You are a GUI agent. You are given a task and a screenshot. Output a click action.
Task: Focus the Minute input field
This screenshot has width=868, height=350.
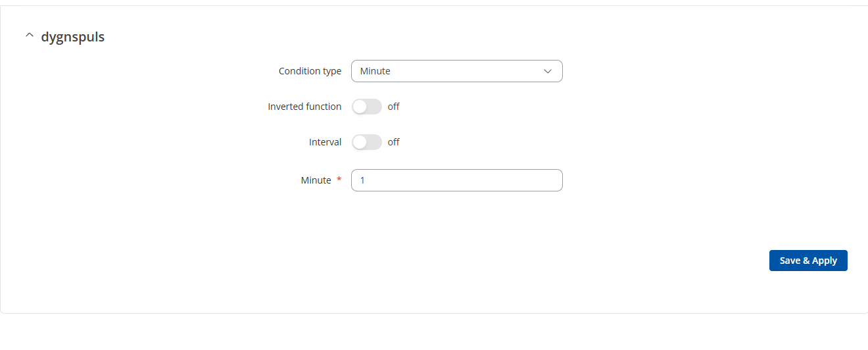point(456,180)
